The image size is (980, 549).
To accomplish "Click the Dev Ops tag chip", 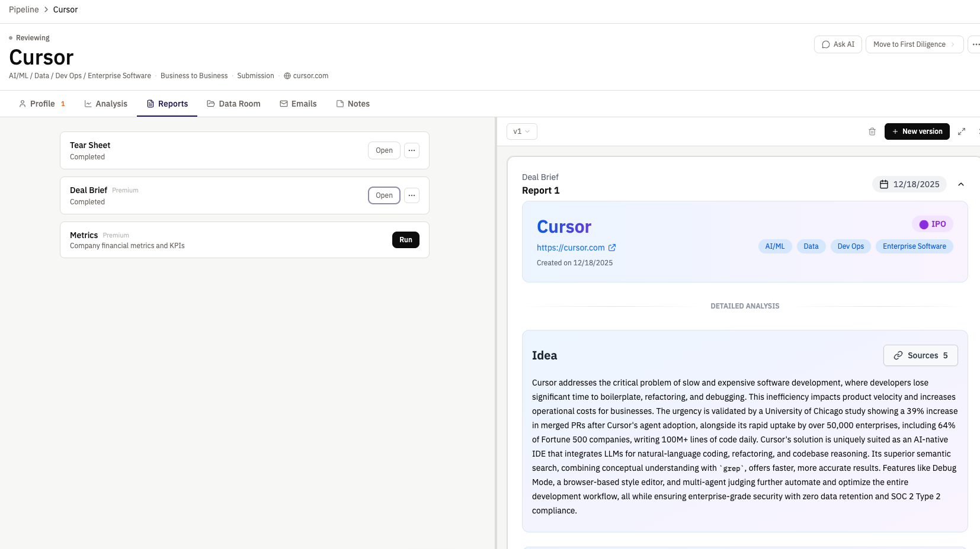I will [x=850, y=246].
